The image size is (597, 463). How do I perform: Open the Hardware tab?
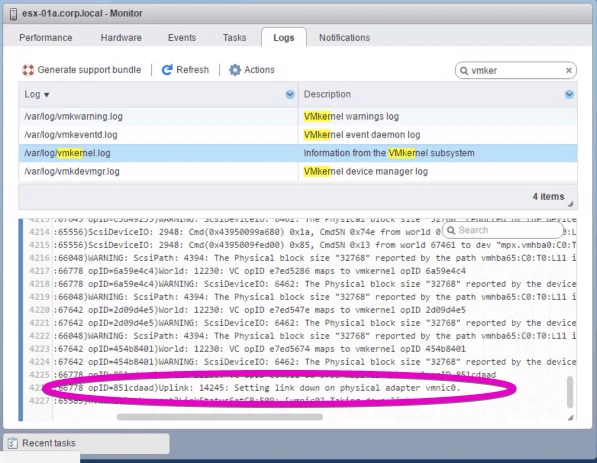pyautogui.click(x=121, y=38)
